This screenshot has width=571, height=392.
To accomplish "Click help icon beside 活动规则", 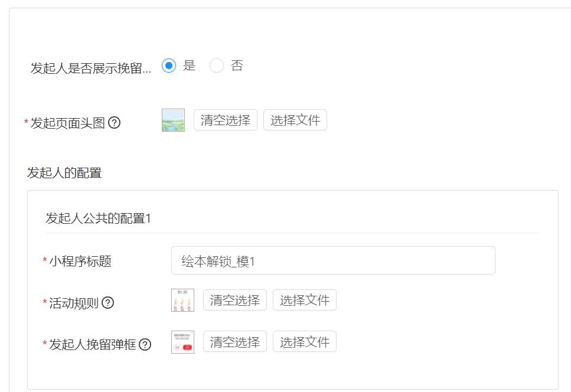I will click(x=107, y=303).
